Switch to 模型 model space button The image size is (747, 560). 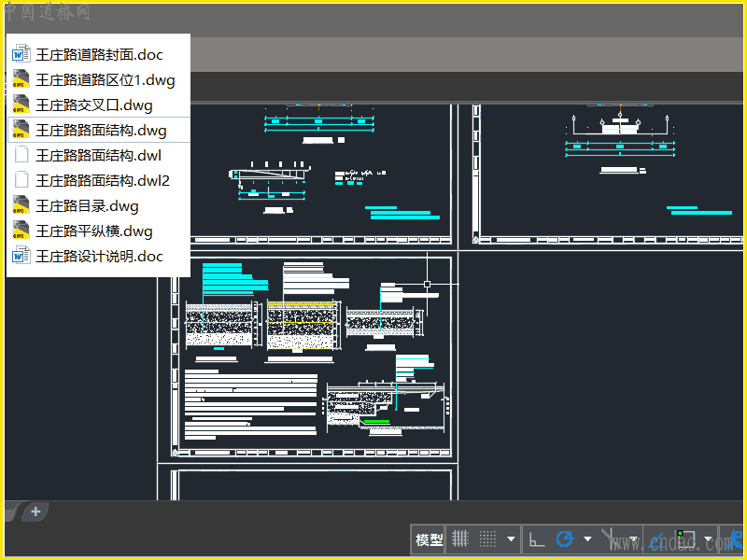click(x=429, y=539)
